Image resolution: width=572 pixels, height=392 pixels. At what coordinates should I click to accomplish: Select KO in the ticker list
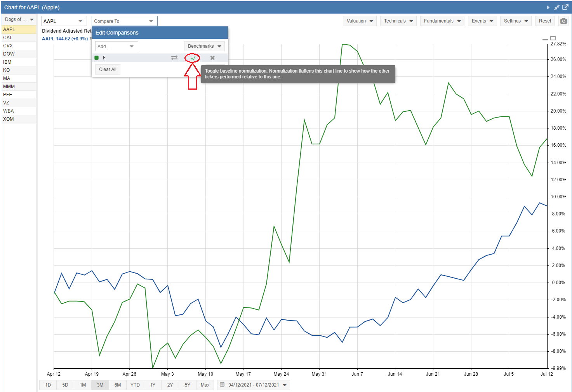pos(19,70)
